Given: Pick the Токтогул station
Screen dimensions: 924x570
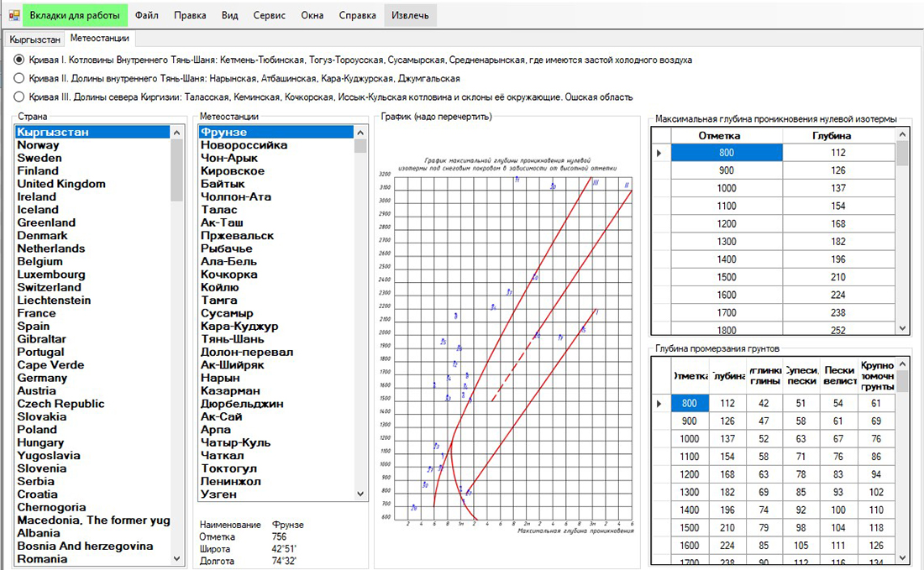Looking at the screenshot, I should pos(276,468).
